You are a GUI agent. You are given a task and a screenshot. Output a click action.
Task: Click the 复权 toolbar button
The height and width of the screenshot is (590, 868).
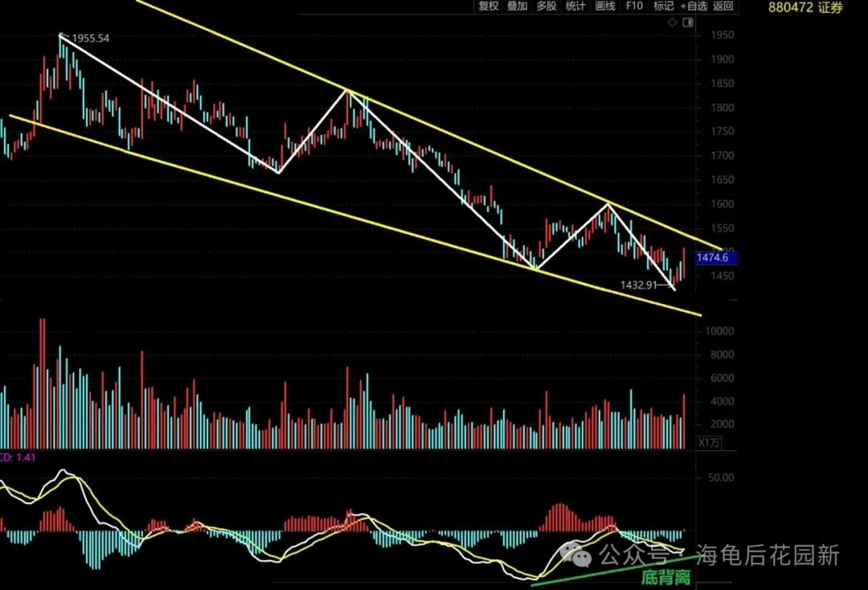pos(489,6)
